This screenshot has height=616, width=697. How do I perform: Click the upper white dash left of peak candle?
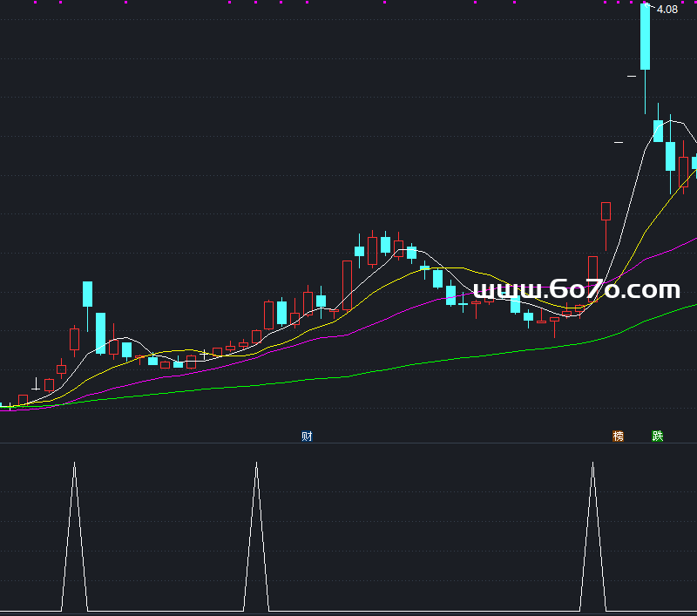[632, 77]
